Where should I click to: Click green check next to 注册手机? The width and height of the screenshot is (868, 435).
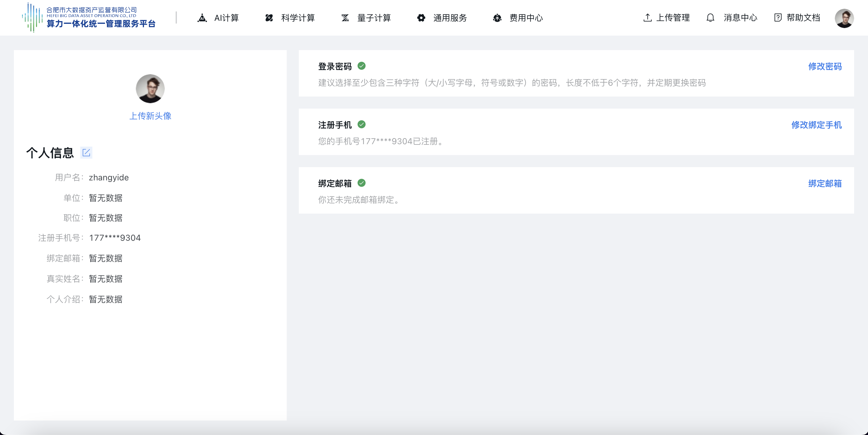[x=362, y=125]
